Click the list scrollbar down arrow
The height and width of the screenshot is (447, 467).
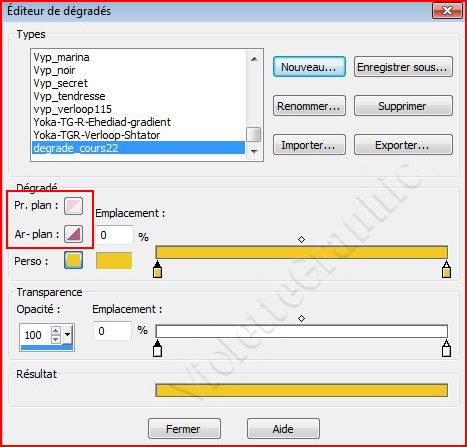click(x=254, y=151)
